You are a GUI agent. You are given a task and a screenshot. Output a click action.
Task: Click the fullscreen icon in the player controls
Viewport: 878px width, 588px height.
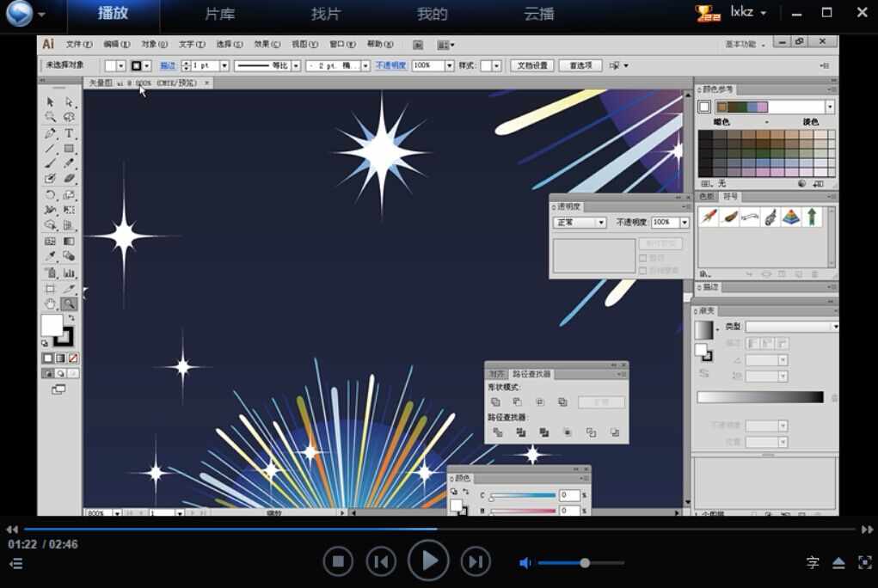coord(865,563)
